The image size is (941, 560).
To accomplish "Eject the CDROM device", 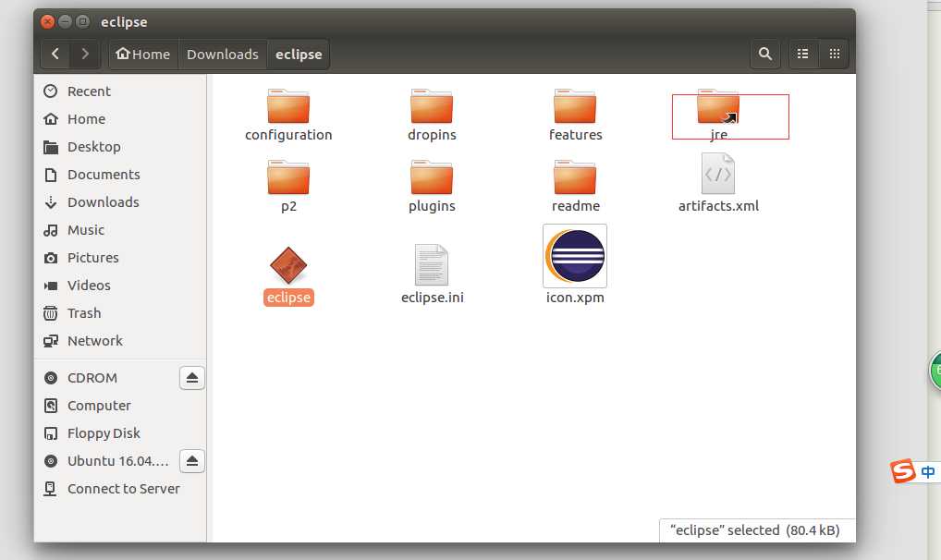I will coord(192,378).
